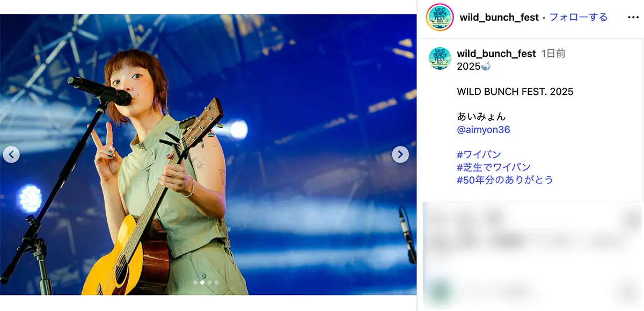
Task: Jump to the first carousel dot
Action: click(x=195, y=282)
